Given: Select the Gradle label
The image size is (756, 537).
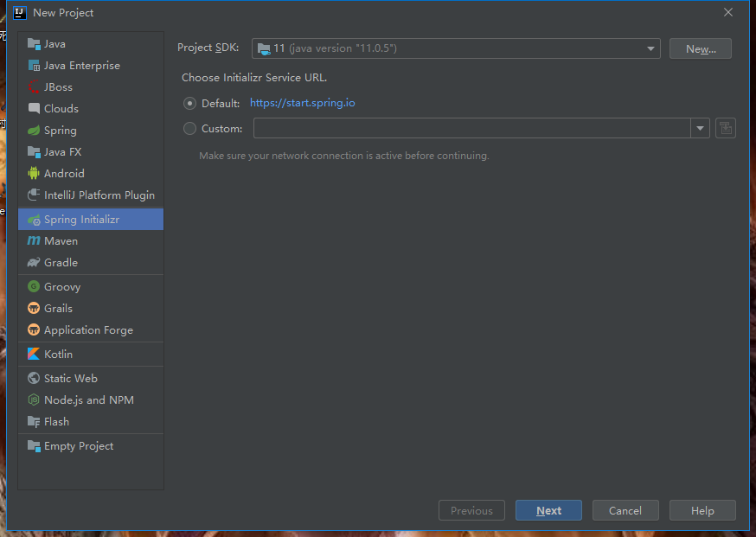Looking at the screenshot, I should click(x=61, y=263).
